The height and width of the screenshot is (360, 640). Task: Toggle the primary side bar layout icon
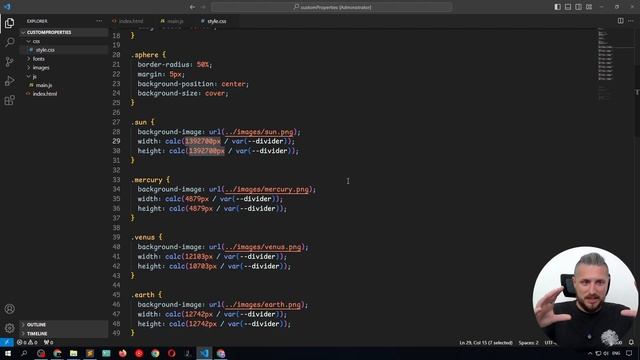557,7
